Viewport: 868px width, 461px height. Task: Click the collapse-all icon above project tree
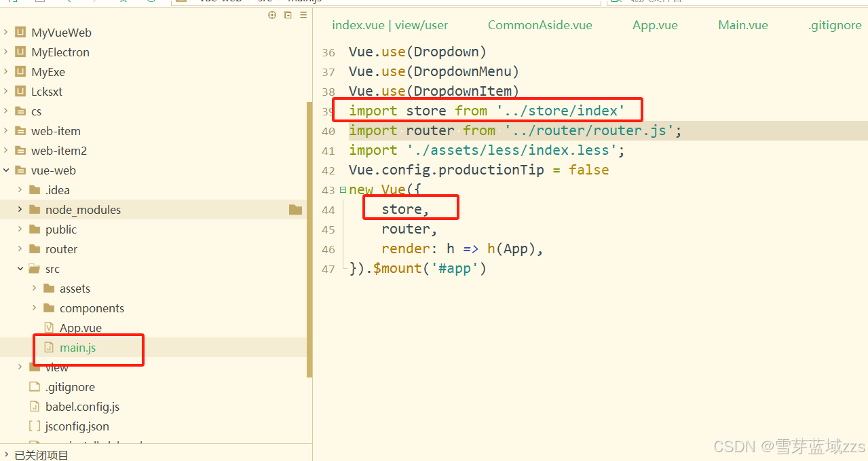(x=288, y=15)
